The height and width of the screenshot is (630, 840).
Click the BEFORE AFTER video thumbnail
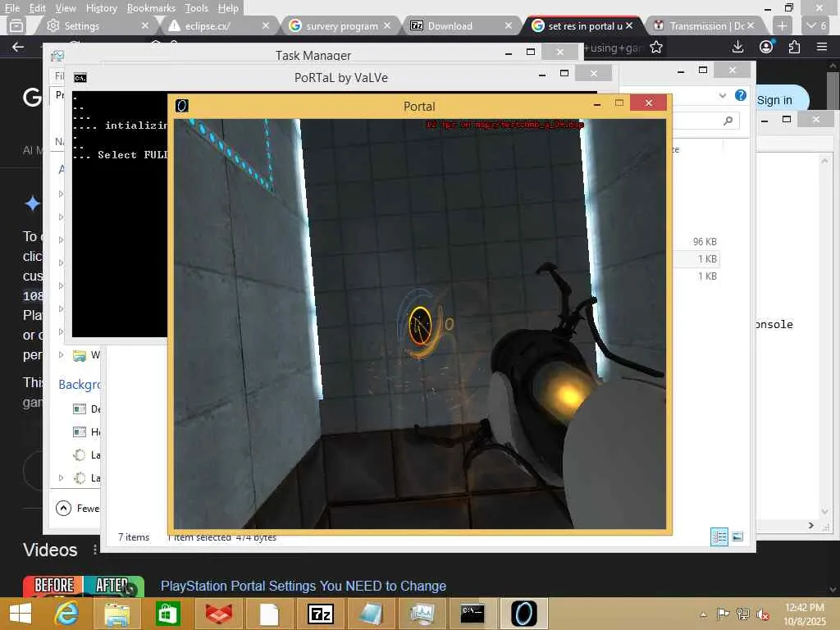[84, 586]
